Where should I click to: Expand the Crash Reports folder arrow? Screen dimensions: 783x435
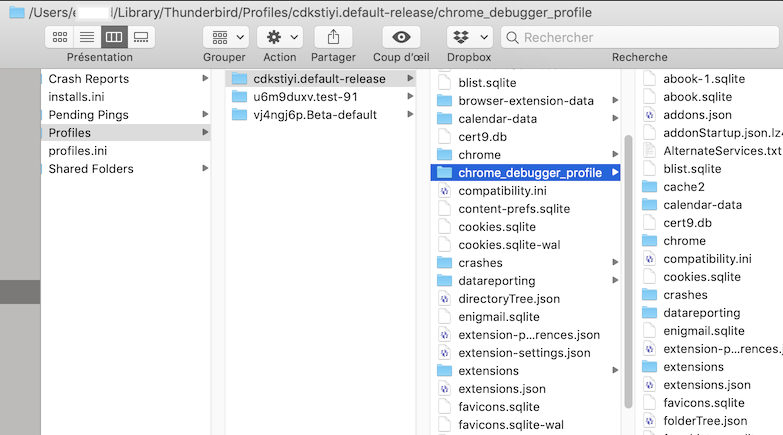tap(205, 79)
